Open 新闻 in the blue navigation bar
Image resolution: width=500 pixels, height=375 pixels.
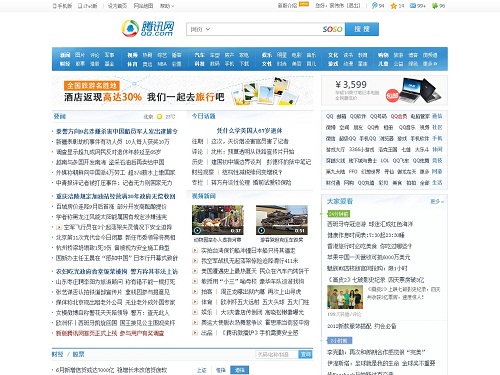(65, 55)
